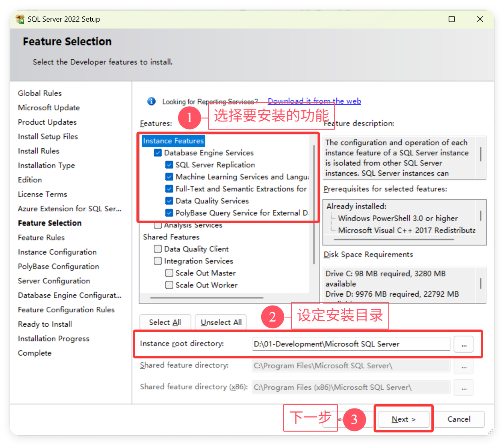Image resolution: width=504 pixels, height=445 pixels.
Task: Click the Database Engine Configuration step
Action: (69, 295)
